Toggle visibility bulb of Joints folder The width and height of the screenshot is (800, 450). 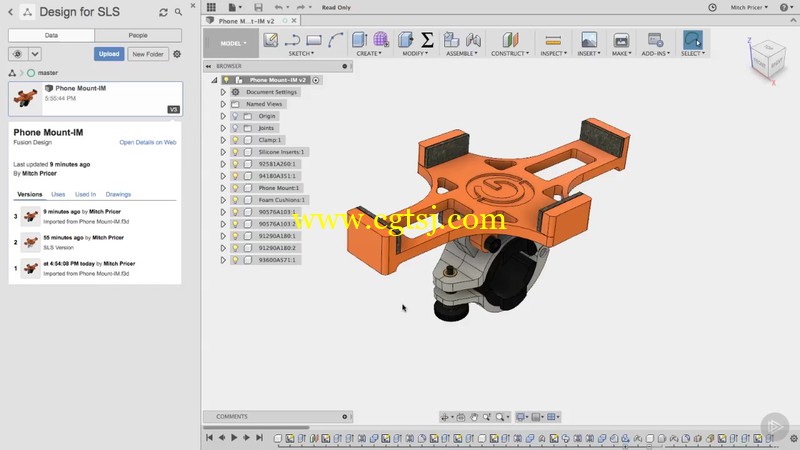[235, 128]
